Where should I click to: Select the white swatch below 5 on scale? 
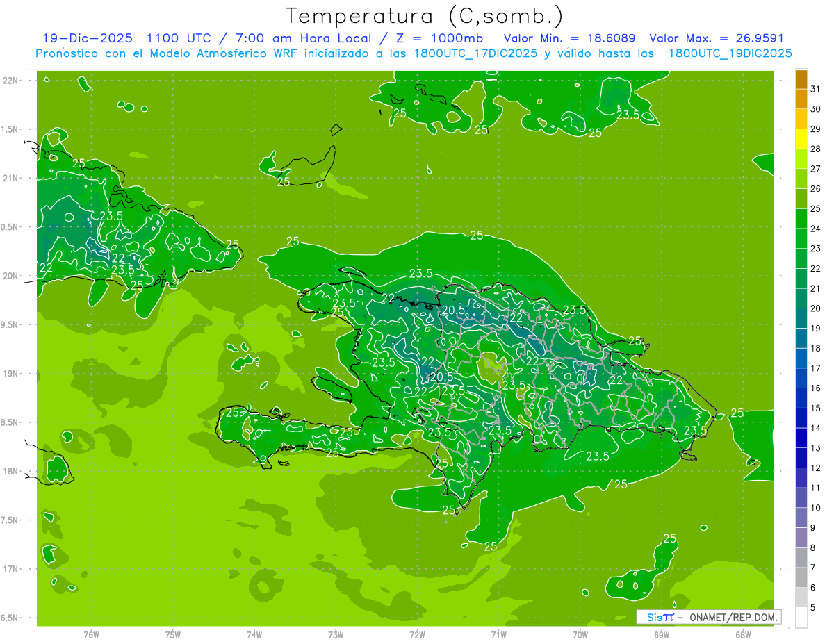(x=801, y=618)
